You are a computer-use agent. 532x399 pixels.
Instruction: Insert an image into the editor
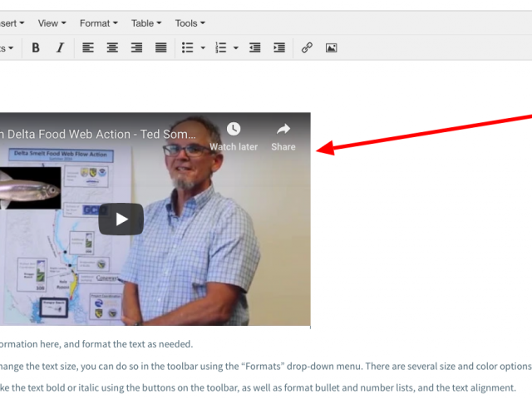(331, 48)
